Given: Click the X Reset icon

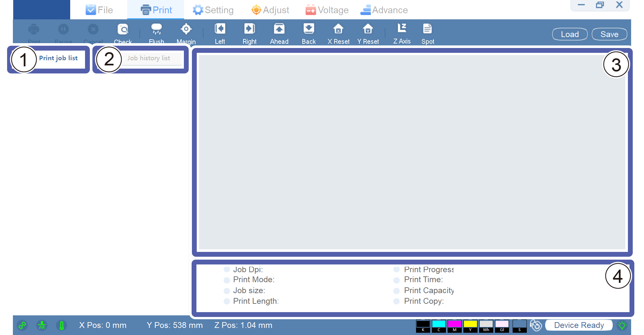Looking at the screenshot, I should point(338,31).
